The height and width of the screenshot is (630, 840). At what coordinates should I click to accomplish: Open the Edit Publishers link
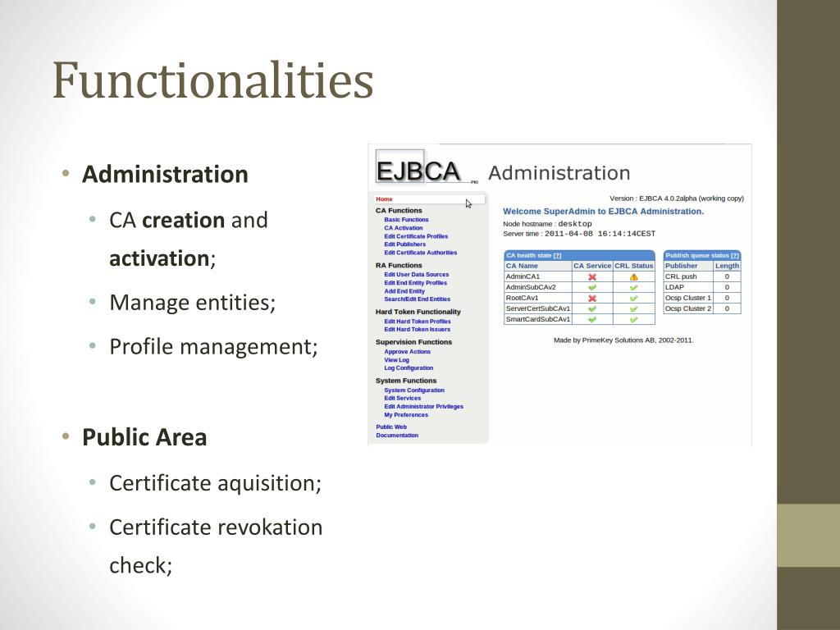[404, 244]
